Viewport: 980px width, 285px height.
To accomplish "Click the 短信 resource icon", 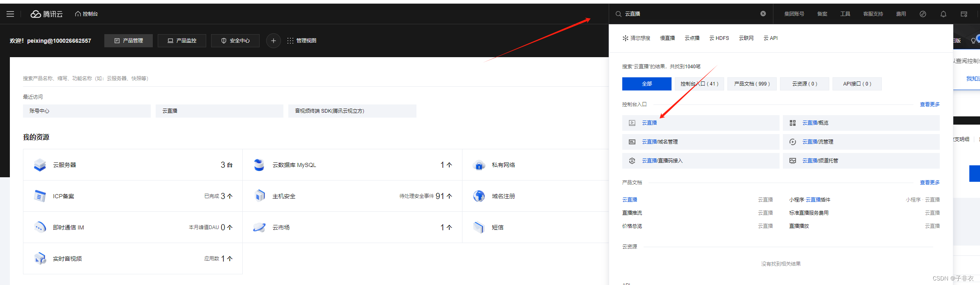I will point(479,227).
